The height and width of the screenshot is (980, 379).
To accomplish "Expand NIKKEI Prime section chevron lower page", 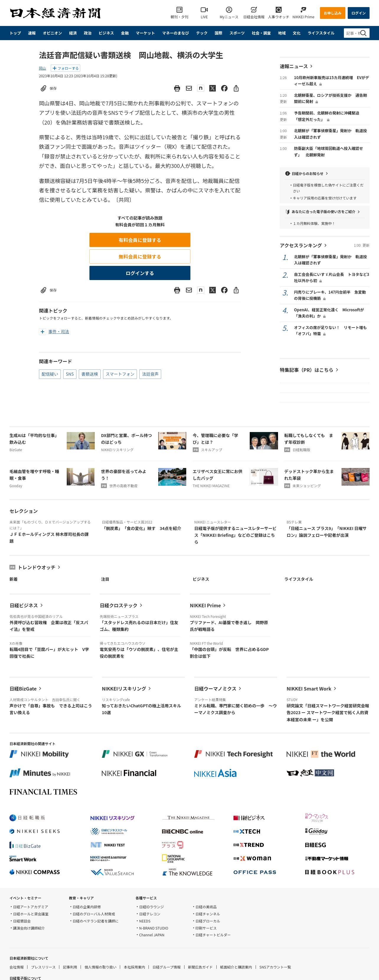I will 224,605.
